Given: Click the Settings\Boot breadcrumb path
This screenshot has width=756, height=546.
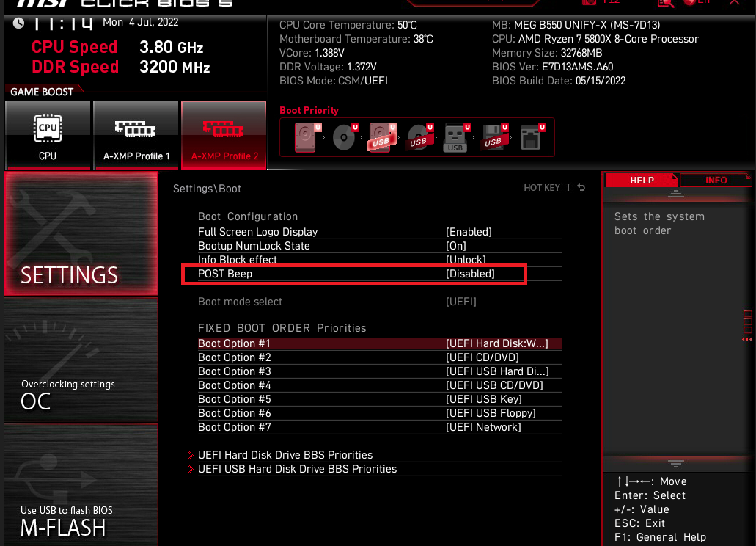Looking at the screenshot, I should pos(207,189).
